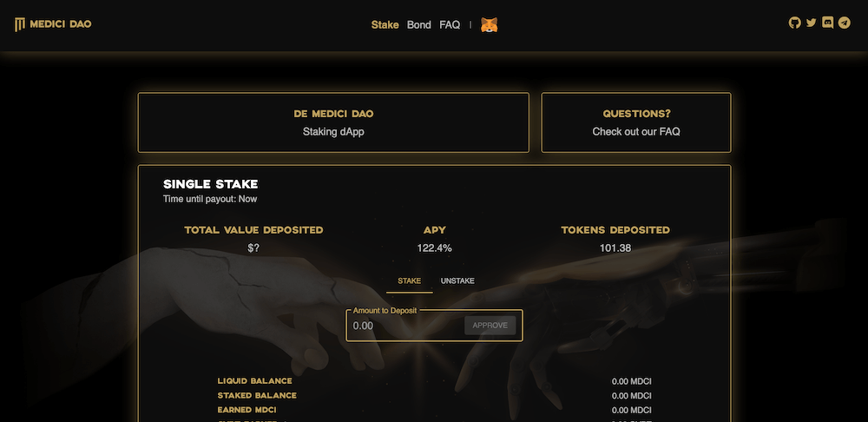Open the Twitter profile icon
This screenshot has width=868, height=422.
tap(811, 23)
